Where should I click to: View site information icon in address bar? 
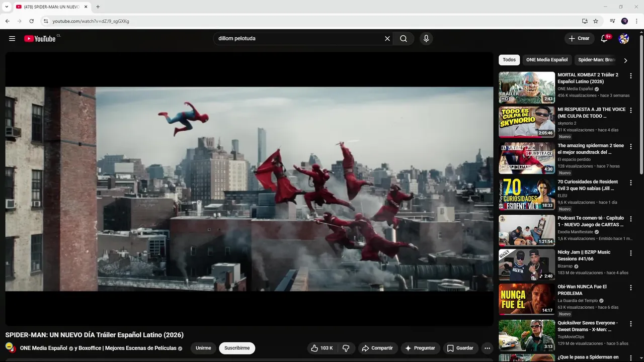tap(45, 21)
